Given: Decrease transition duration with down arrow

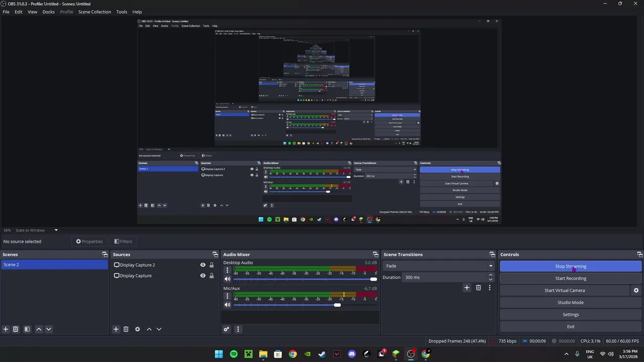Looking at the screenshot, I should [x=491, y=280].
